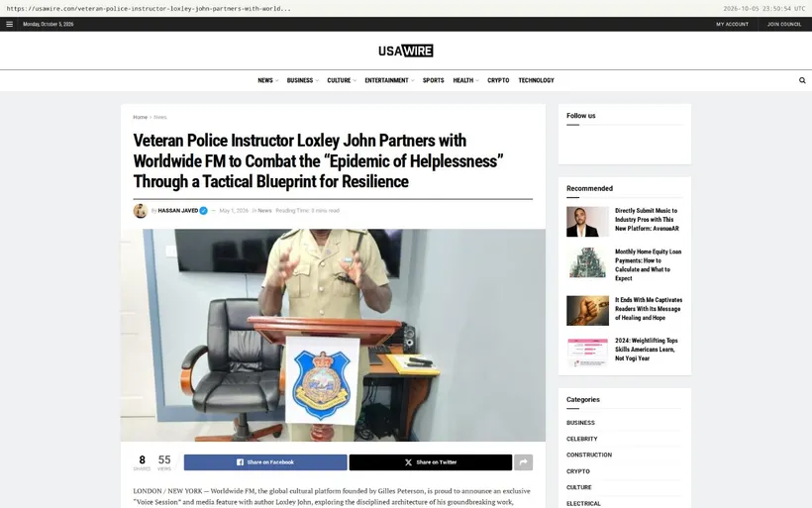Select the Celebrity category
The width and height of the screenshot is (812, 508).
point(581,439)
